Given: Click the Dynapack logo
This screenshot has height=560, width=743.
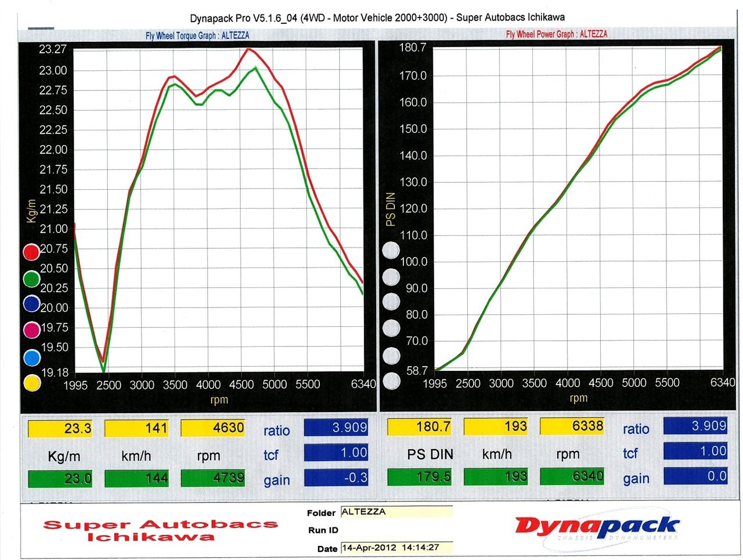Looking at the screenshot, I should [597, 528].
